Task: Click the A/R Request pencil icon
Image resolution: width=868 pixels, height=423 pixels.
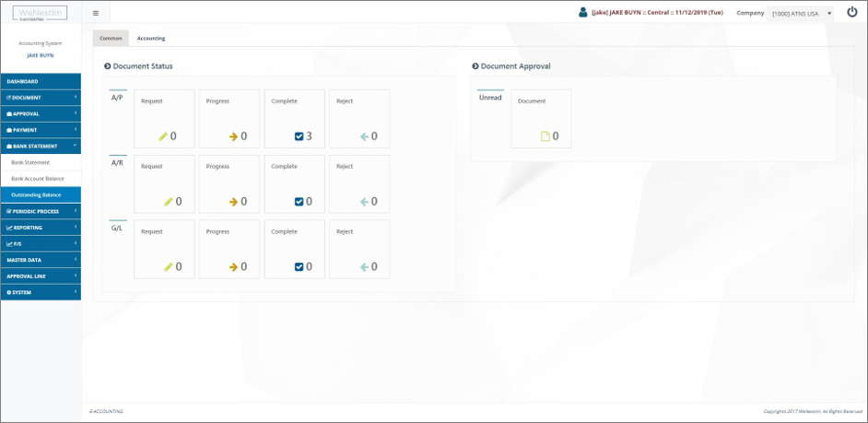Action: (169, 202)
